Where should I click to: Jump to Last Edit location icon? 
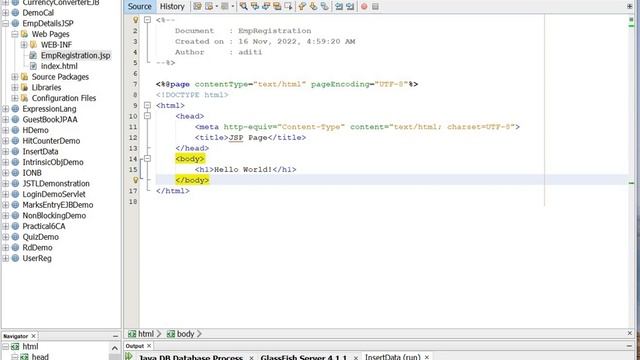click(198, 7)
